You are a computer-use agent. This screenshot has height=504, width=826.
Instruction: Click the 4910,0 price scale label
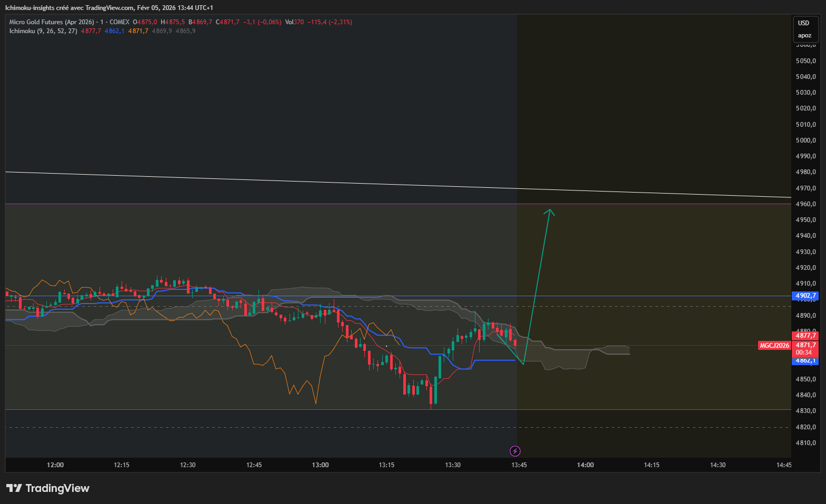point(806,284)
